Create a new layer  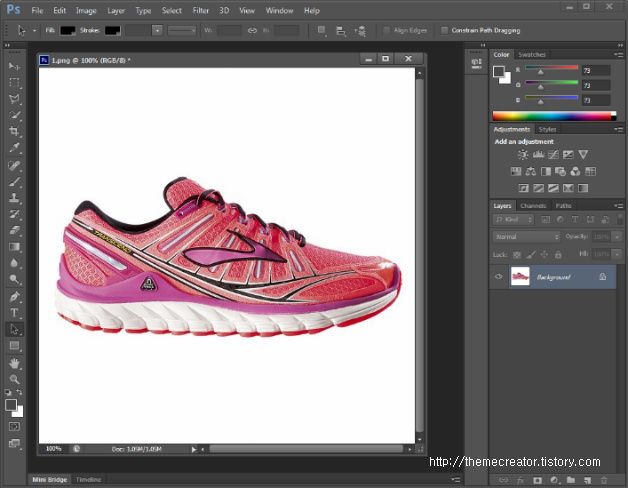click(x=587, y=480)
